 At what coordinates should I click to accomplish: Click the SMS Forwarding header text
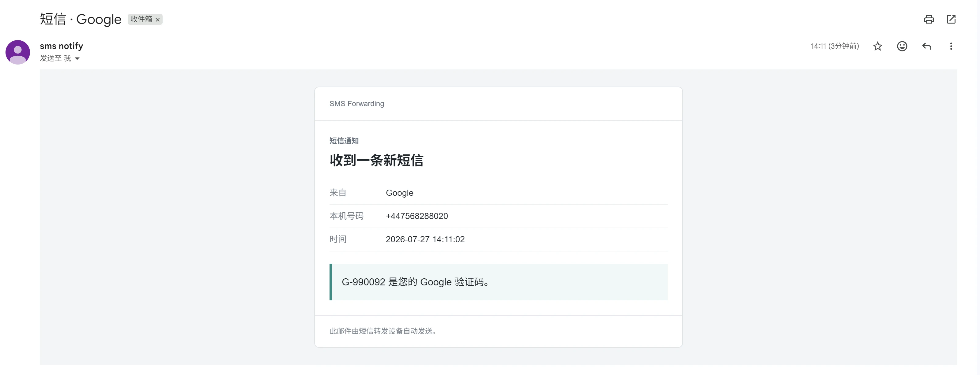[x=356, y=104]
